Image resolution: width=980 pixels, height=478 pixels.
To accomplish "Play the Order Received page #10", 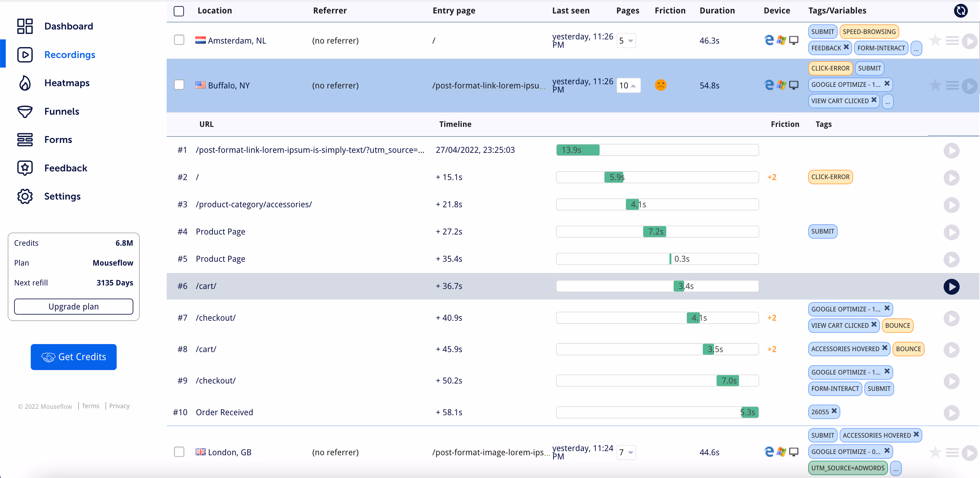I will click(951, 413).
